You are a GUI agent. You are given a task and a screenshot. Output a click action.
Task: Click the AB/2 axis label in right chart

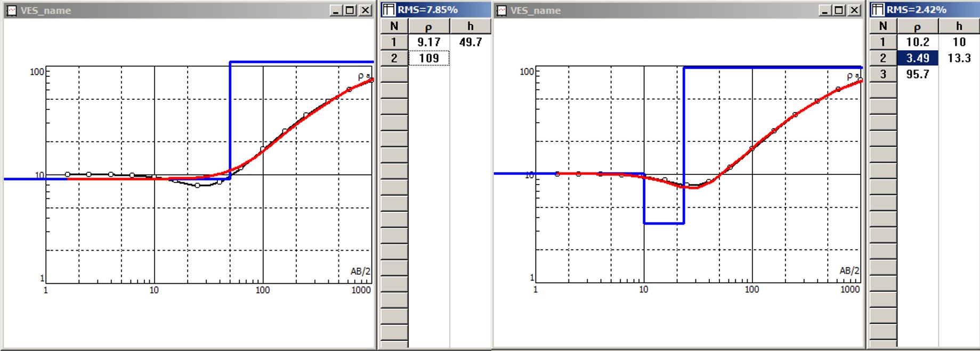(849, 271)
